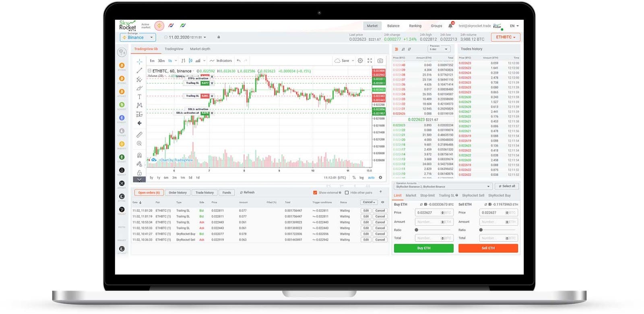
Task: Take a chart snapshot with camera icon
Action: pos(380,61)
